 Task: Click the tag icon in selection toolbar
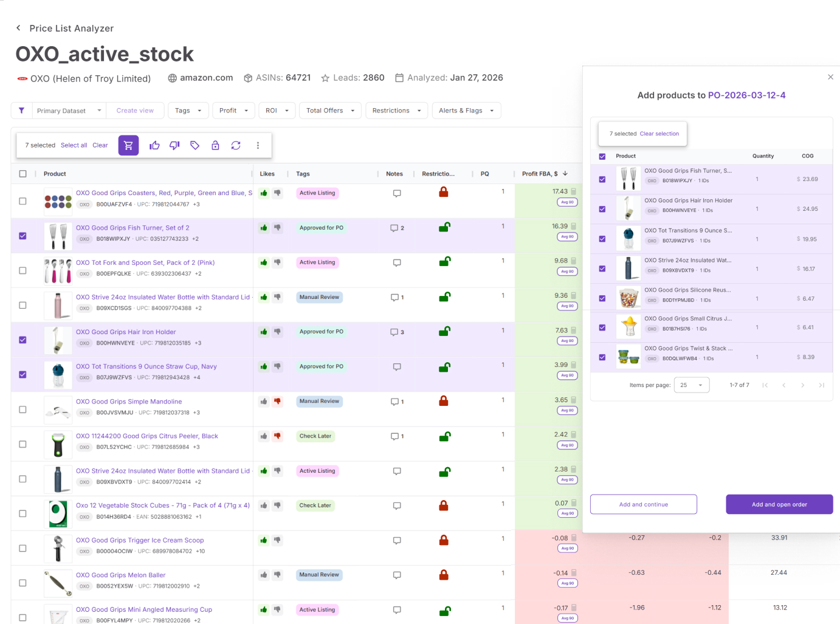coord(195,145)
